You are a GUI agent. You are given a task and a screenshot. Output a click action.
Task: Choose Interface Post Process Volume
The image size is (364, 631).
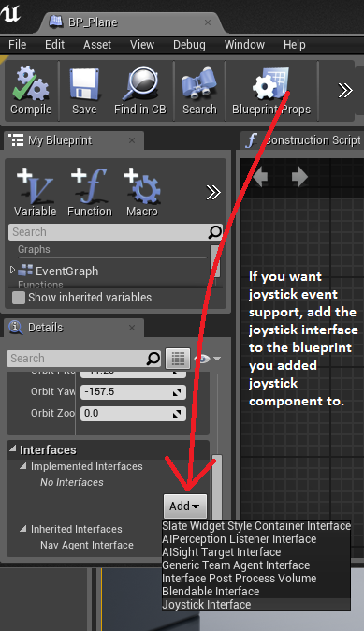pyautogui.click(x=256, y=579)
